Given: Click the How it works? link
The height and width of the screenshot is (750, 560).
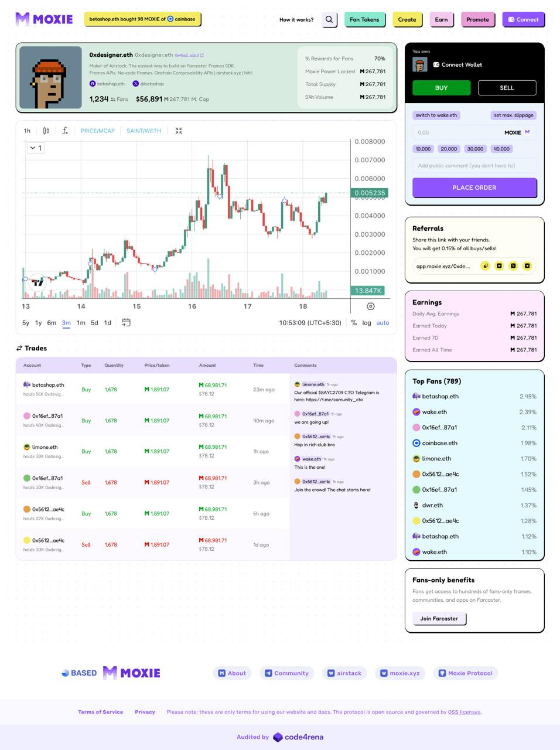Looking at the screenshot, I should 296,19.
